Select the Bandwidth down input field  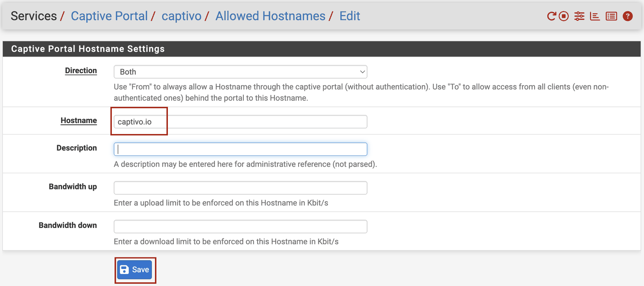coord(241,227)
